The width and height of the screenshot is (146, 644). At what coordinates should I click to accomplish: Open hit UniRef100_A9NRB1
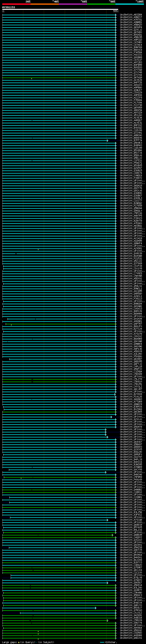tap(131, 22)
